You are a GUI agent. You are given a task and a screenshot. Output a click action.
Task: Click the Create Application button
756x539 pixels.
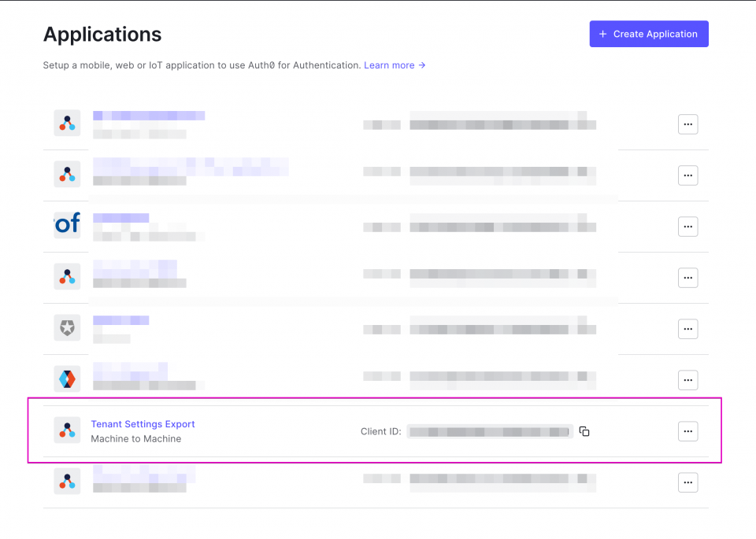[x=648, y=34]
